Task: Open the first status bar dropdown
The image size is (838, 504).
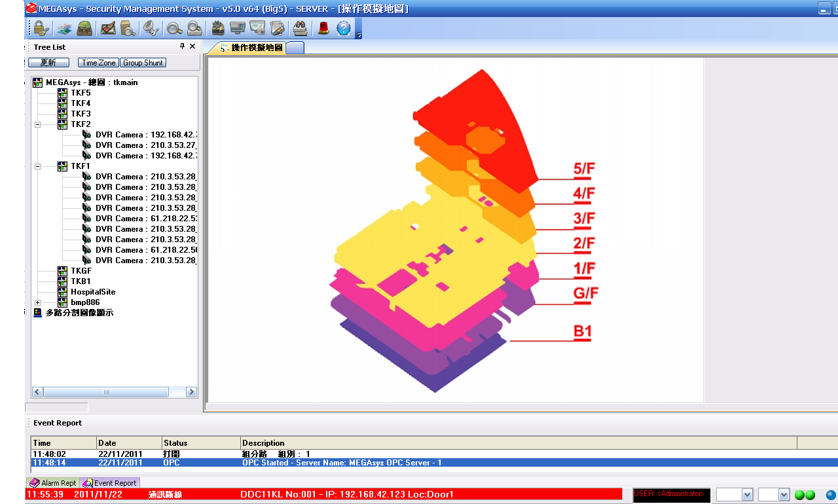Action: coord(747,495)
